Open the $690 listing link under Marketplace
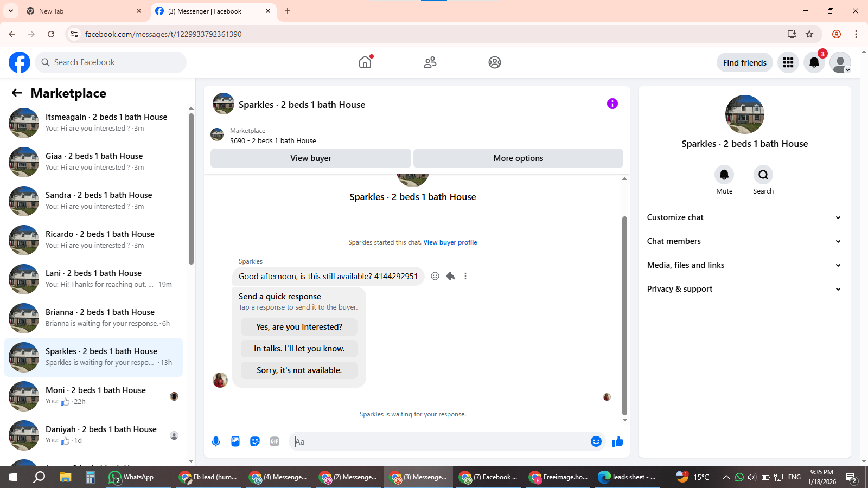 click(x=273, y=140)
